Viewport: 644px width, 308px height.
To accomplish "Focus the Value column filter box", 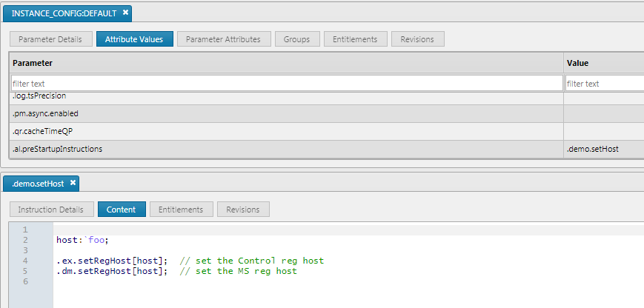I will tap(605, 83).
